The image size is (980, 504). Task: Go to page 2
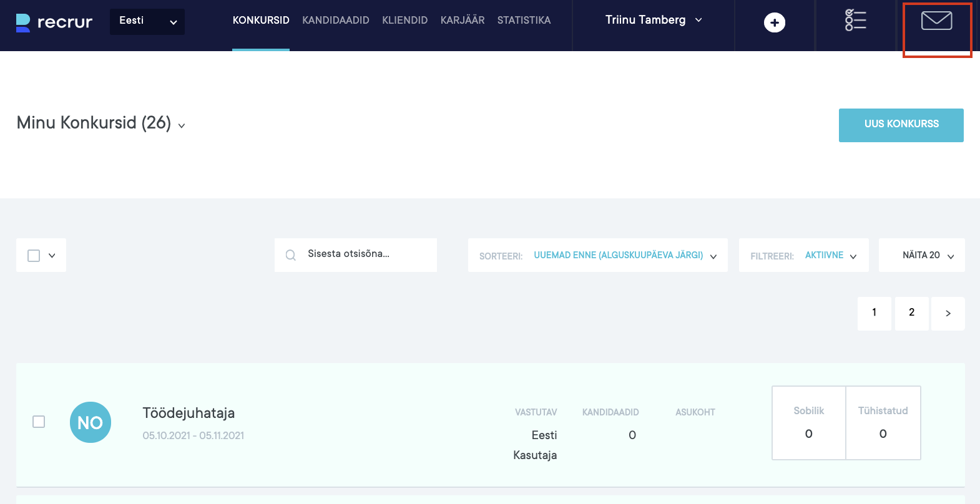(911, 313)
